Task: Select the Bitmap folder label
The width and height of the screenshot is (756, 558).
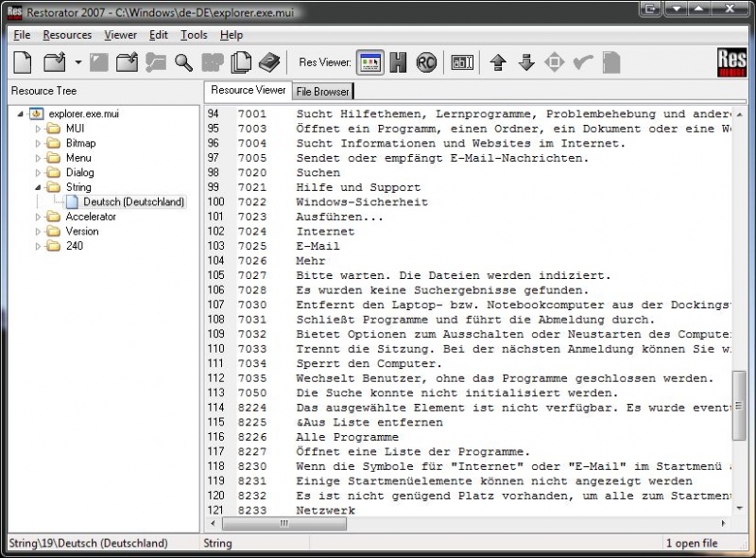Action: coord(80,144)
